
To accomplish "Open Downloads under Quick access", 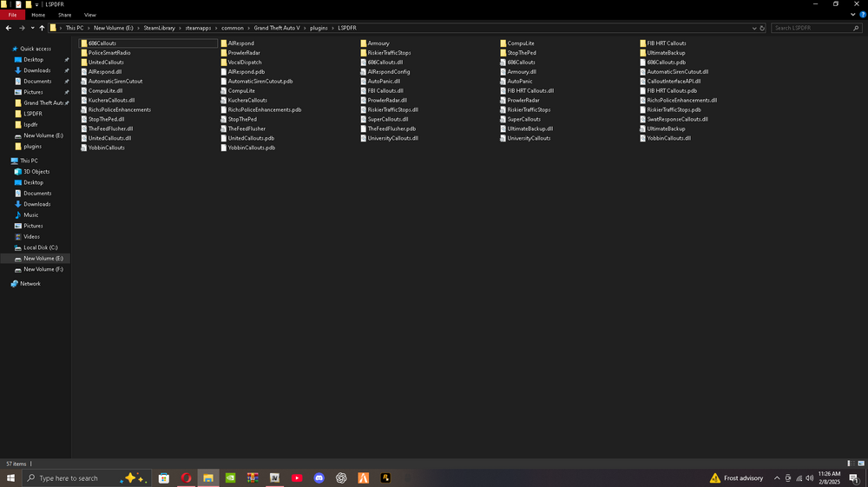I will point(37,70).
